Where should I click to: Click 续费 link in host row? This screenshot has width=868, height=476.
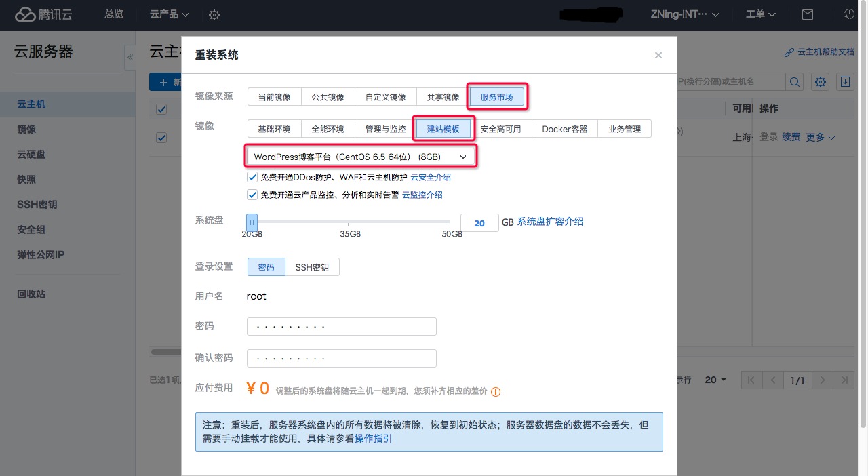[791, 137]
